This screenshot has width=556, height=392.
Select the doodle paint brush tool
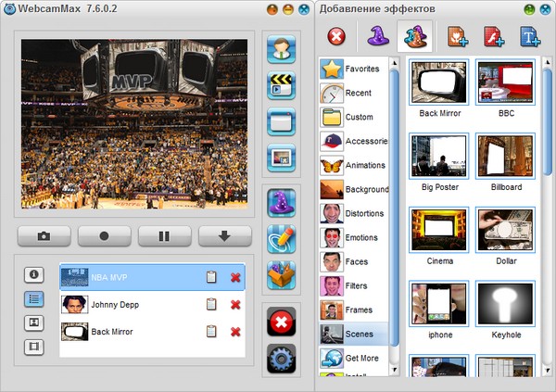(x=281, y=239)
